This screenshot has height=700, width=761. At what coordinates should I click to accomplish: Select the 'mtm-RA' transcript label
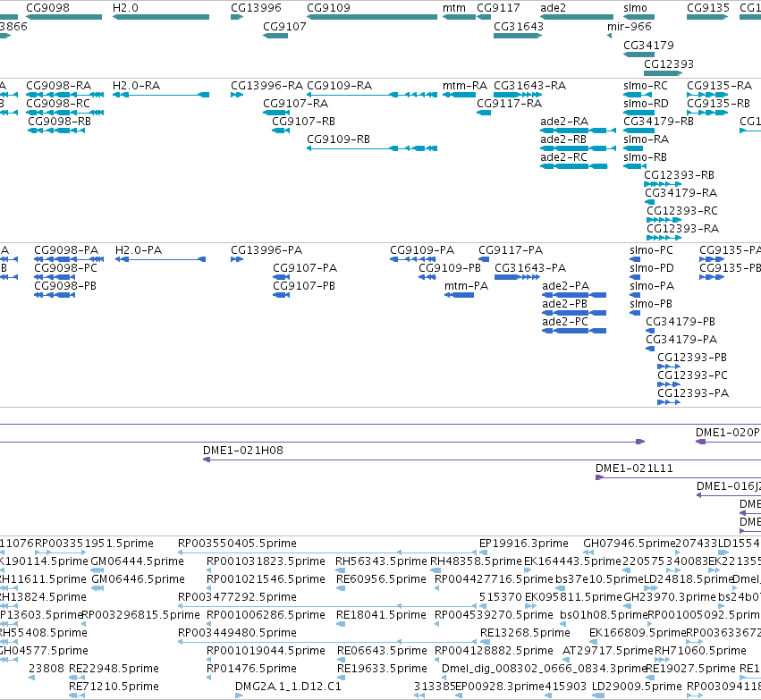pos(465,86)
